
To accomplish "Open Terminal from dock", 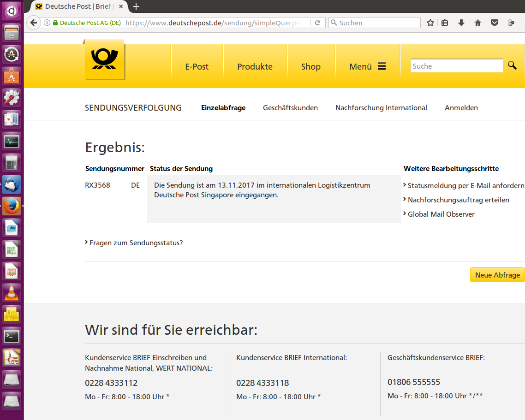I will 12,337.
